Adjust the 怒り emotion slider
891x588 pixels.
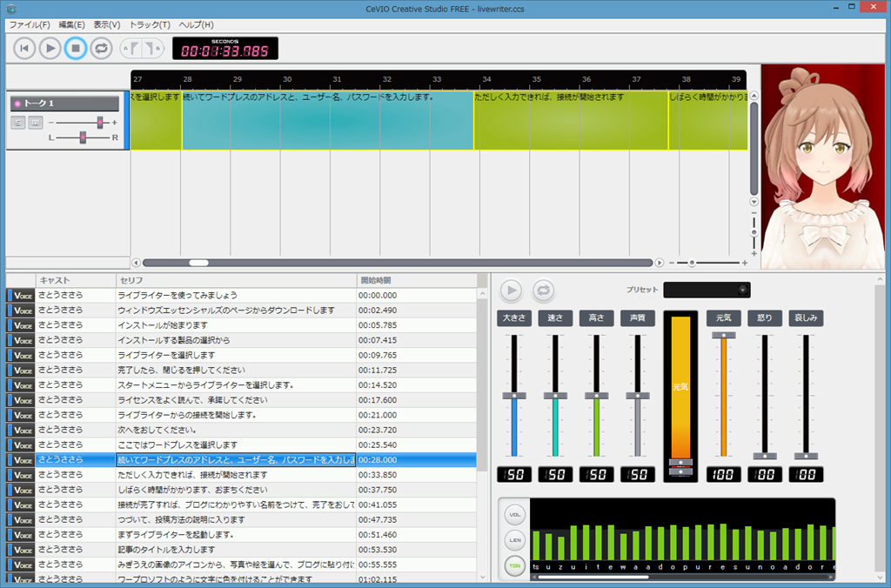(765, 456)
